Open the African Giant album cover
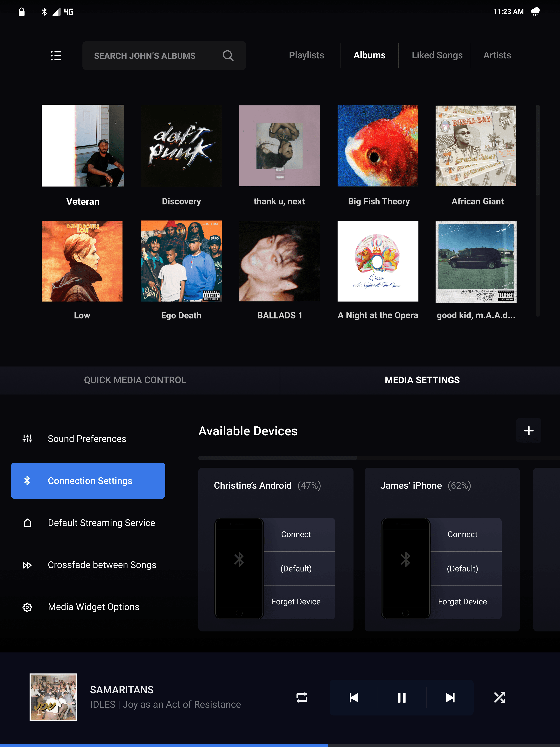560x747 pixels. click(x=476, y=146)
